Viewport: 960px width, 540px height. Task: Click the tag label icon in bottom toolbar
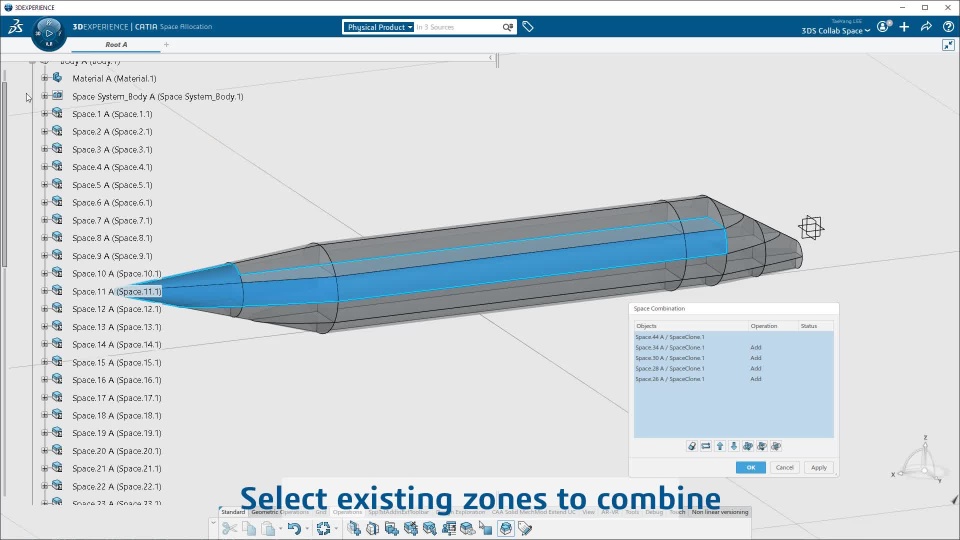click(x=525, y=528)
